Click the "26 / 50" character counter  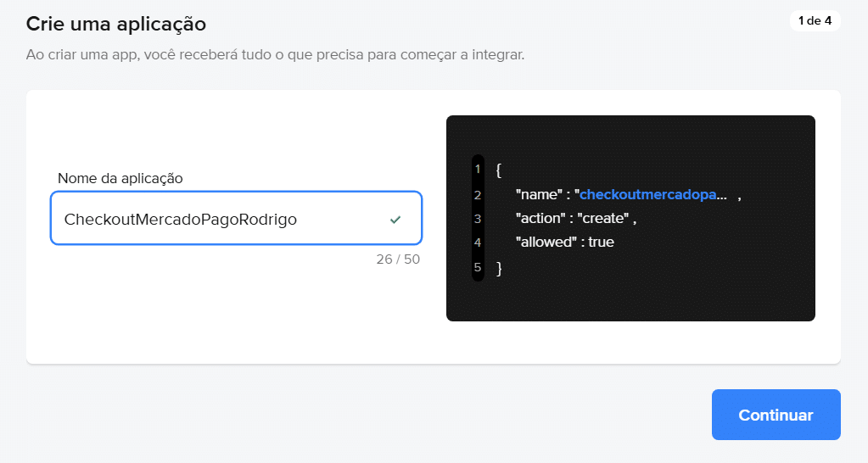[398, 259]
